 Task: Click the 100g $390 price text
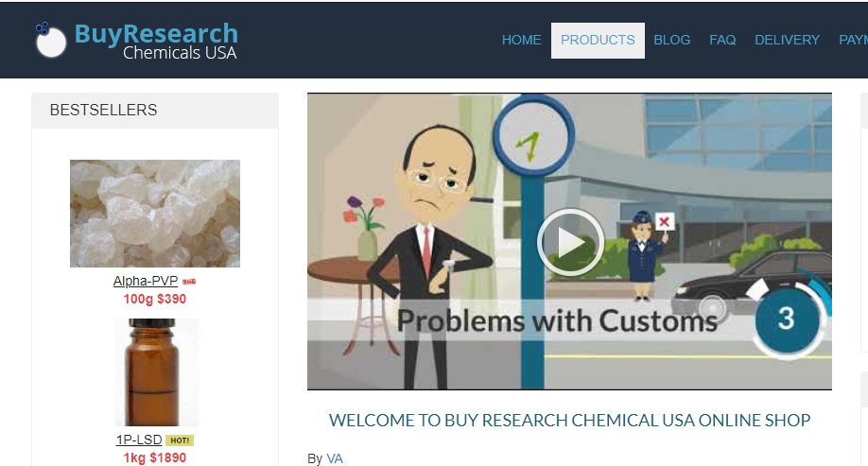coord(155,300)
